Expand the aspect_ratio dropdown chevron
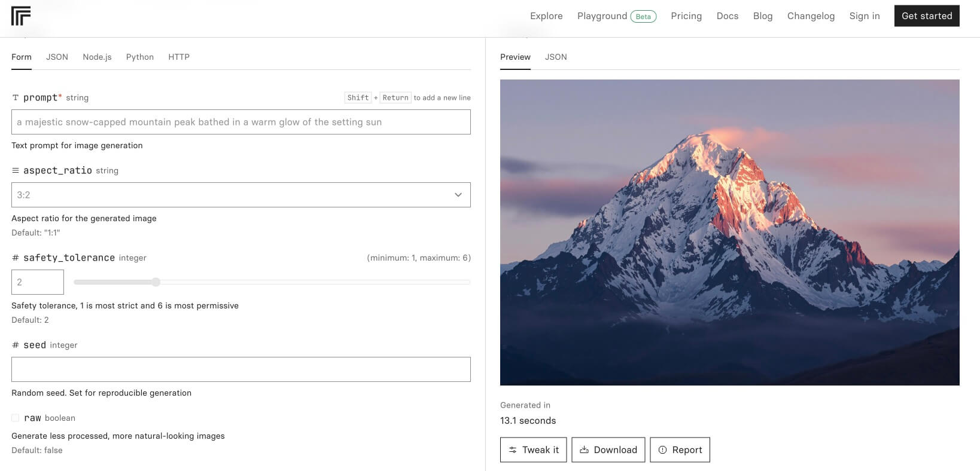This screenshot has height=471, width=980. pos(458,195)
